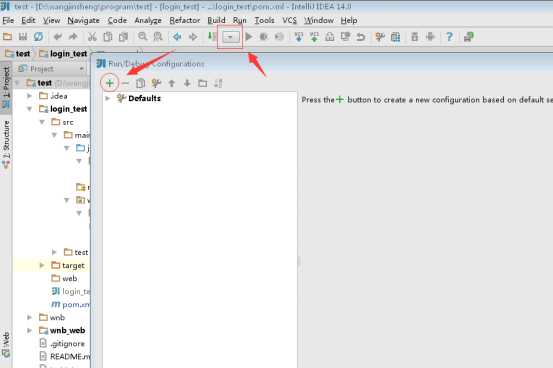
Task: Open the Analyze menu
Action: (x=148, y=20)
